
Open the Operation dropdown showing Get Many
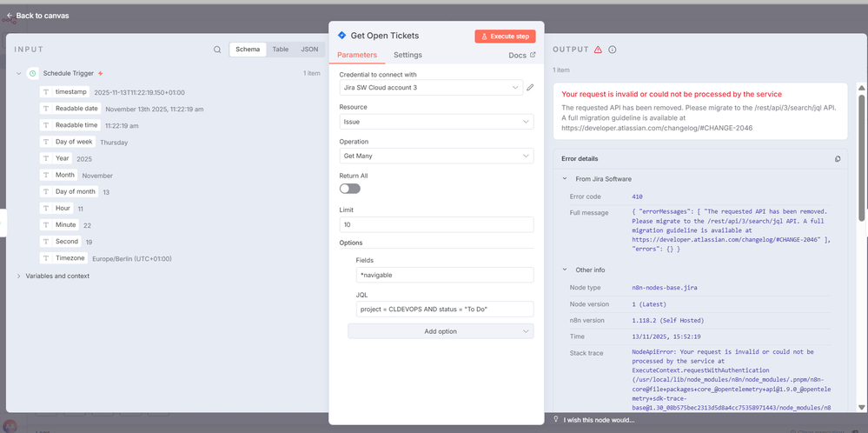pyautogui.click(x=436, y=157)
